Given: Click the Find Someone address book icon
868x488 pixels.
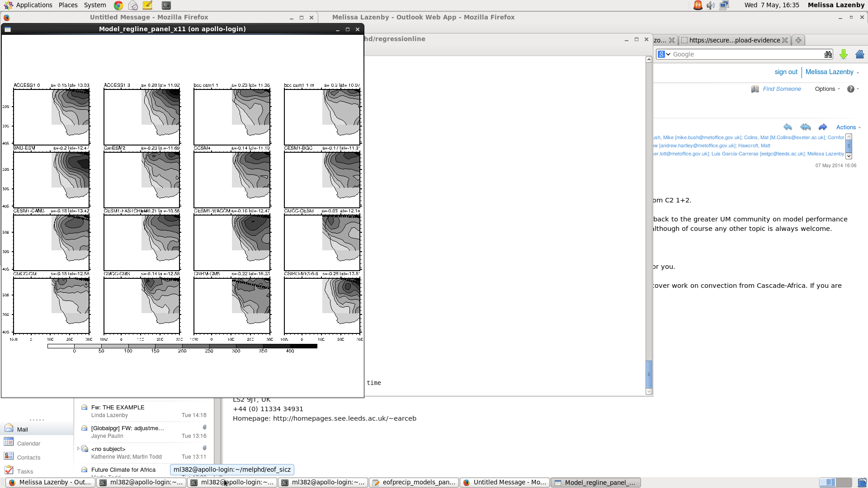Looking at the screenshot, I should (x=755, y=89).
